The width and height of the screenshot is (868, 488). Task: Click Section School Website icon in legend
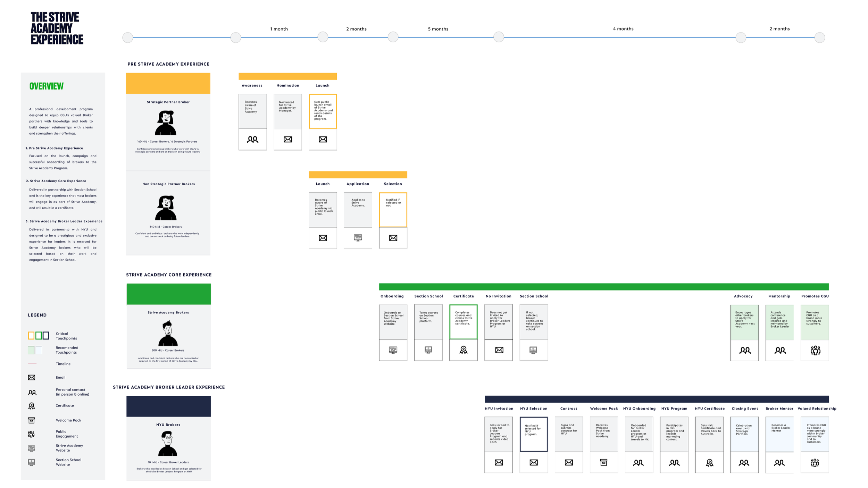32,462
